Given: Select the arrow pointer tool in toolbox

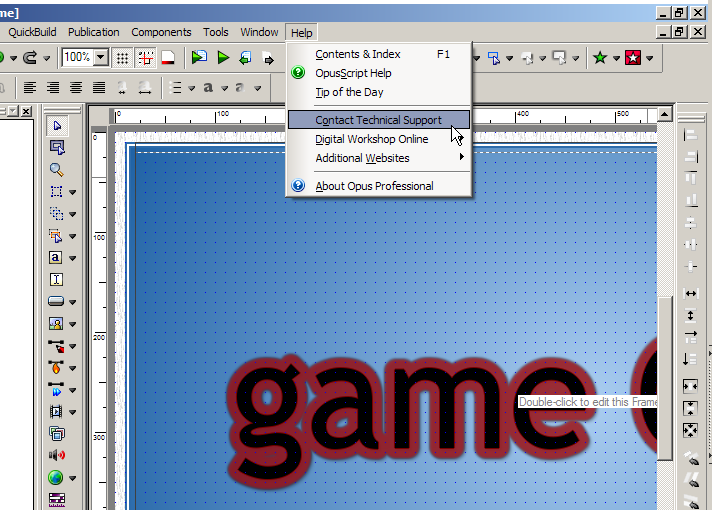Looking at the screenshot, I should [x=57, y=126].
